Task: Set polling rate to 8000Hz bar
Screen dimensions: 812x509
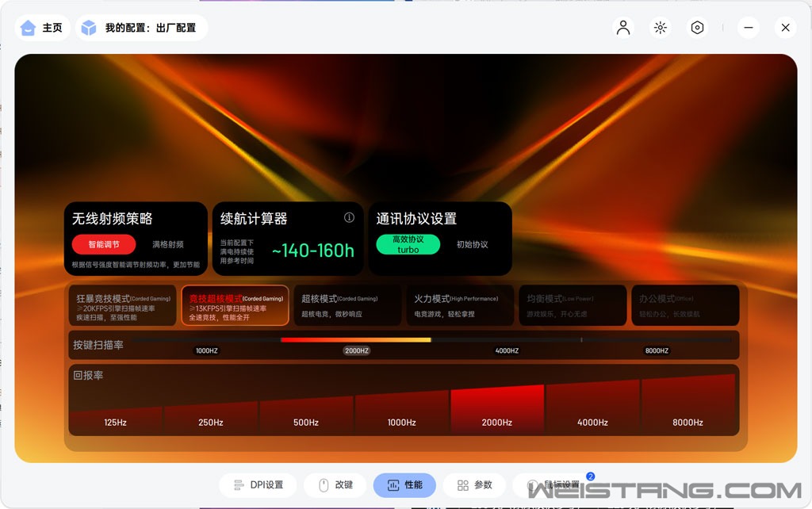Action: pyautogui.click(x=688, y=406)
